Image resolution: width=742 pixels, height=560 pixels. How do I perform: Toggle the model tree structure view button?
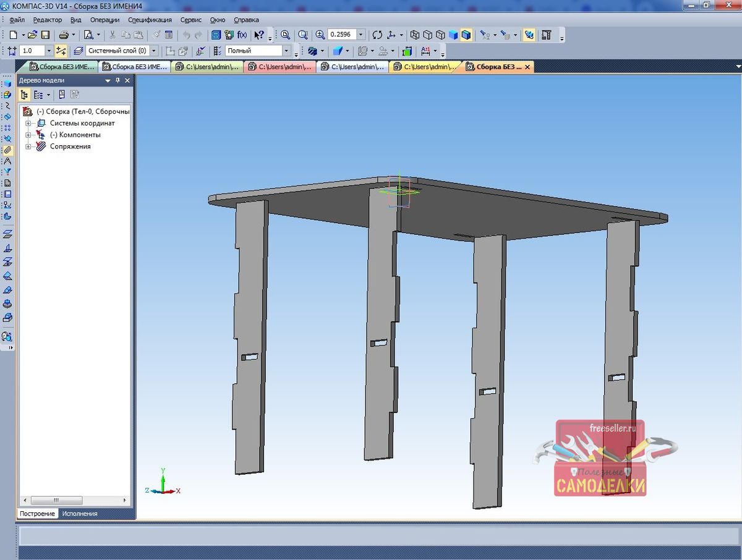click(24, 95)
